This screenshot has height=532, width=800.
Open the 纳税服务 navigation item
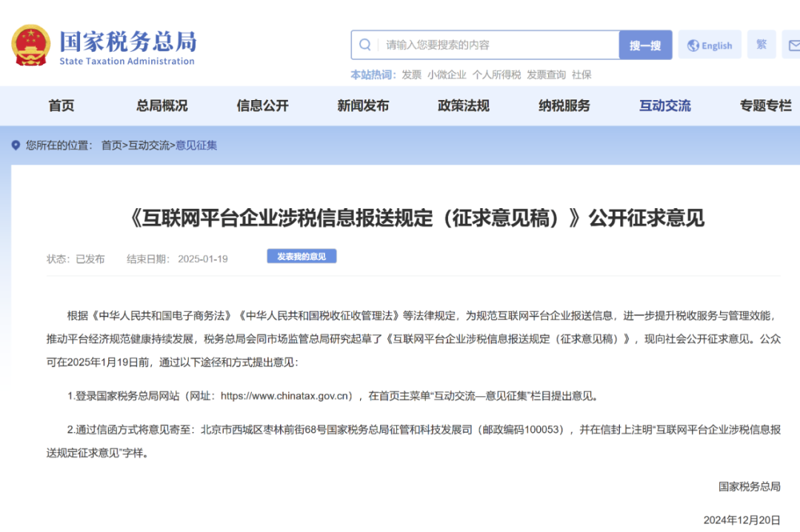click(563, 106)
